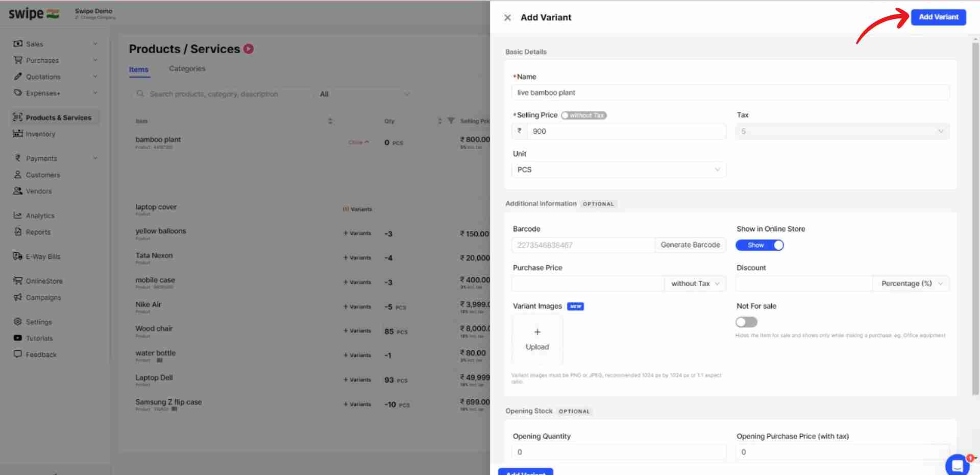Click the Settings gear icon

point(18,322)
